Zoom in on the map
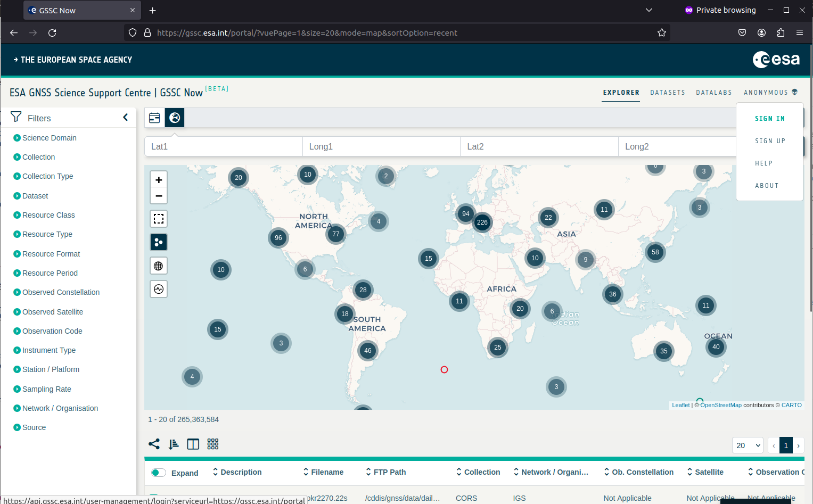Viewport: 813px width, 504px height. [159, 180]
